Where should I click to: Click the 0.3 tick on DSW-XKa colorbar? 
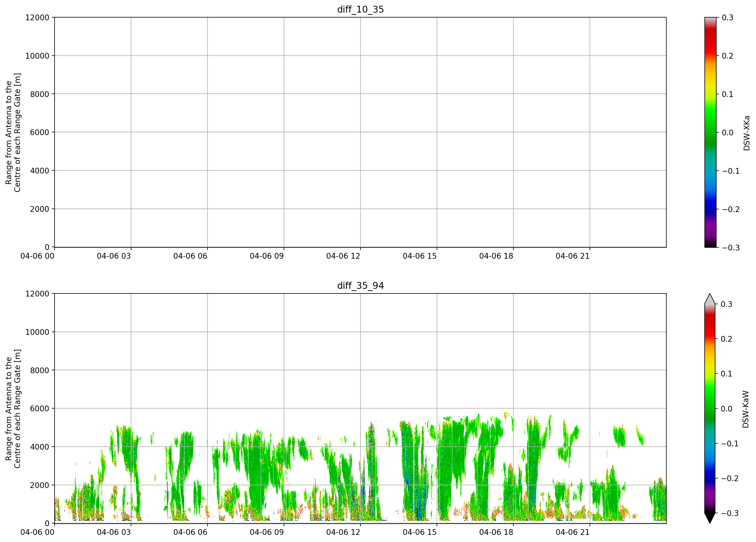tap(727, 17)
